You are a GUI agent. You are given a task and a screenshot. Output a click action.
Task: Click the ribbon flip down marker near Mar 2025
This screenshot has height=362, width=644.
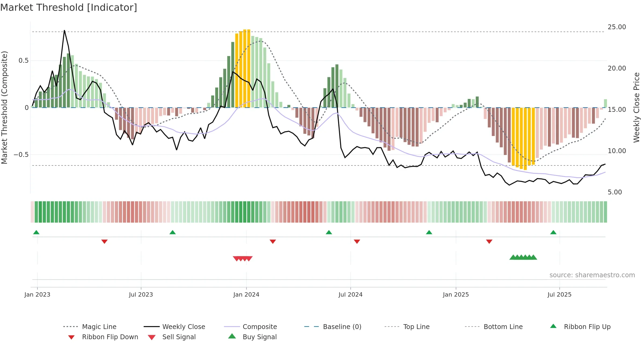coord(489,242)
